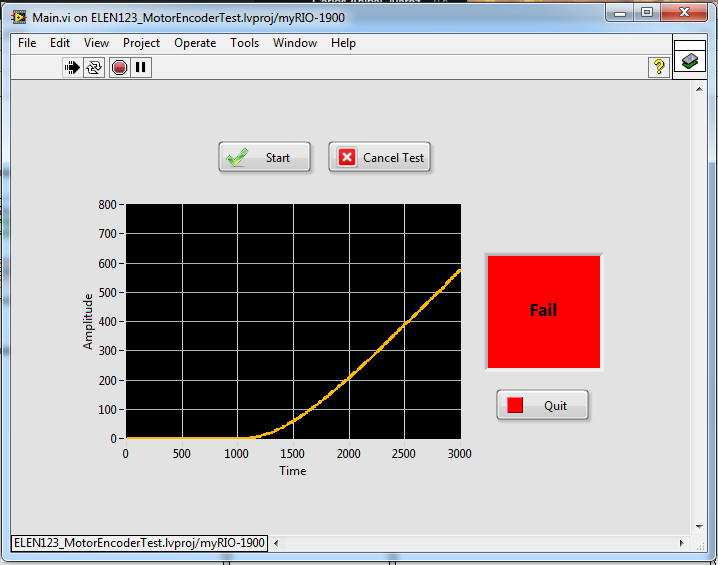Click the VI icon pane at top right

tap(690, 61)
